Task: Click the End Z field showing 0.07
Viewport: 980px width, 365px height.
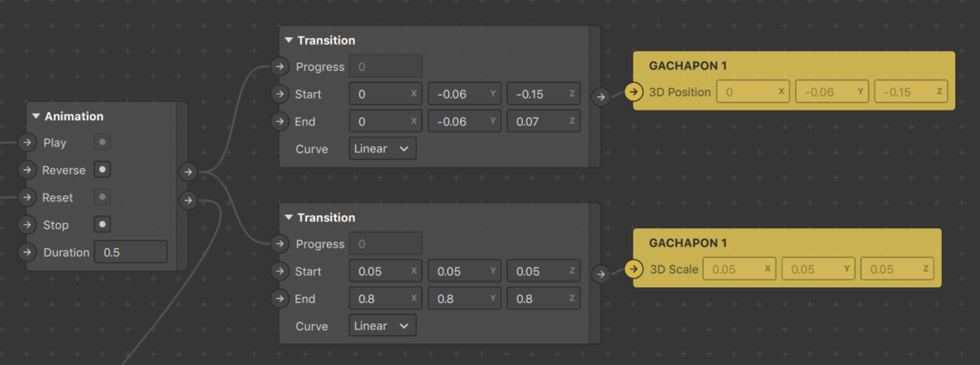Action: [543, 121]
